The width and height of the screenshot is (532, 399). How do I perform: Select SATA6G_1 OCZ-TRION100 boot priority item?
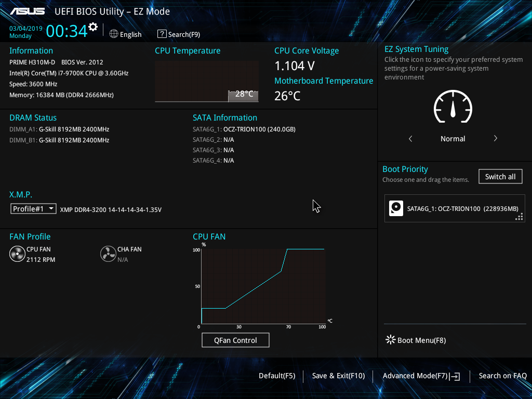coord(455,208)
